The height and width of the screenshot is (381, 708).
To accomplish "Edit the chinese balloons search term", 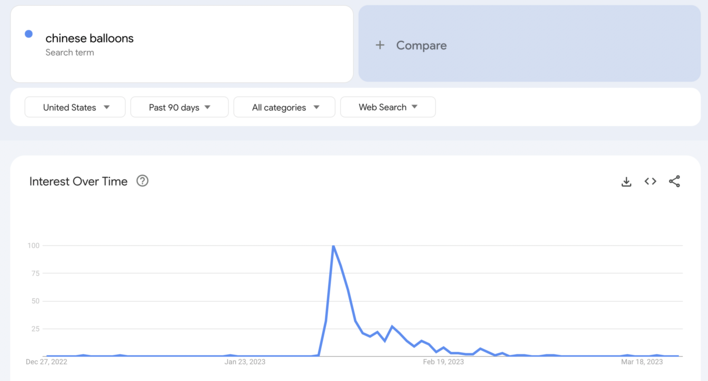I will pos(89,38).
